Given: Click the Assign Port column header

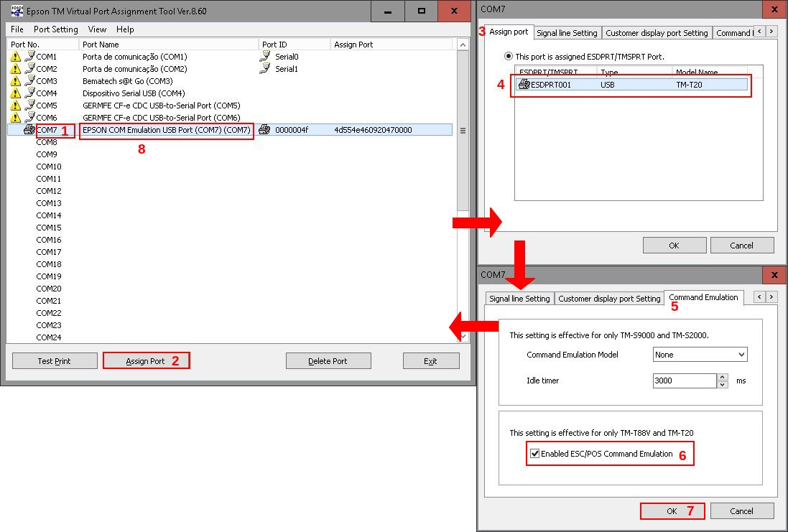Looking at the screenshot, I should click(x=391, y=45).
